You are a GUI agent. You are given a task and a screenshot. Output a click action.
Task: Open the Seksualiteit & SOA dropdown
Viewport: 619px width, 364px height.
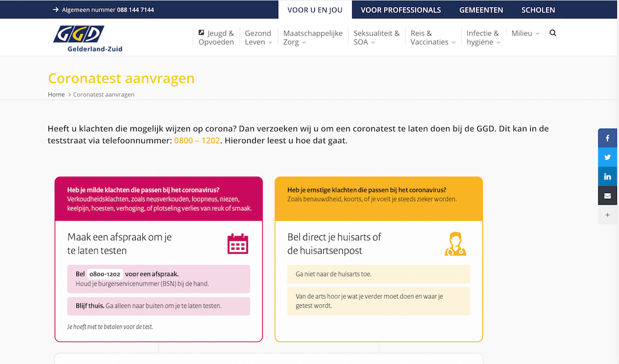click(x=376, y=37)
